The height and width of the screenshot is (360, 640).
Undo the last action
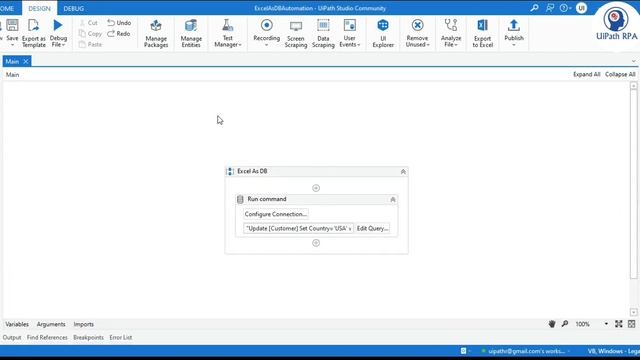coord(119,23)
